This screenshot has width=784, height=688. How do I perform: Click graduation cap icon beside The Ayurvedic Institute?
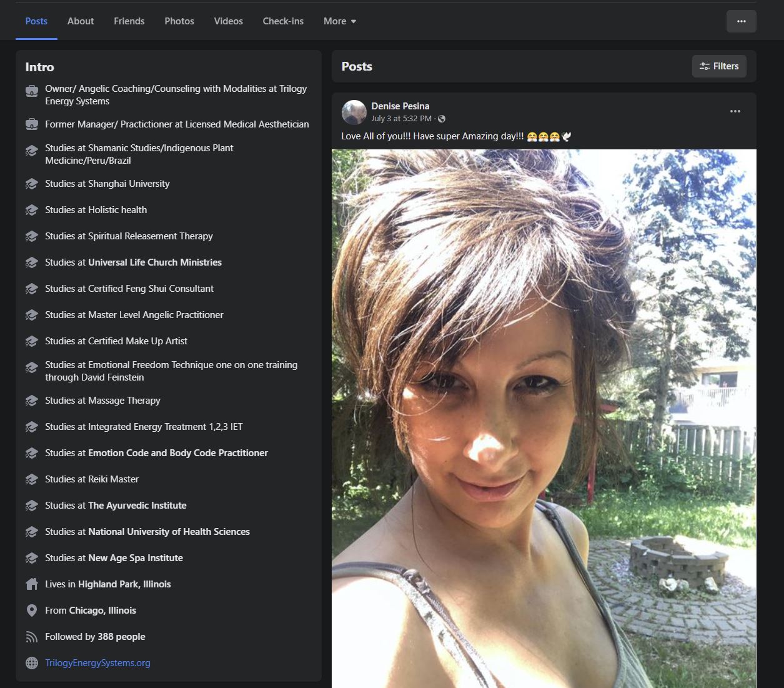coord(32,506)
